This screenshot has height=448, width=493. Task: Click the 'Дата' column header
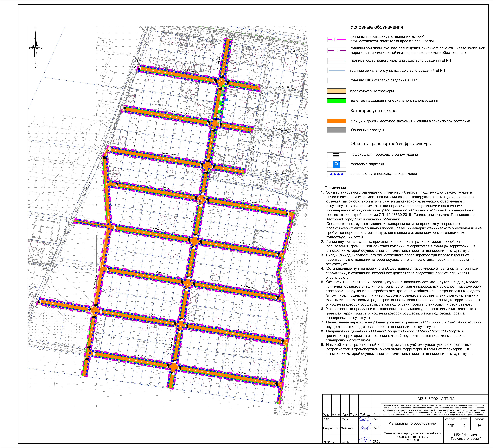point(376,414)
